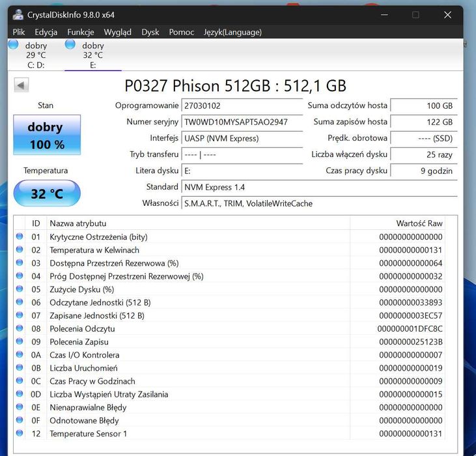Click status dot for Czas I/O Kontrolera row
The height and width of the screenshot is (456, 476).
(20, 354)
